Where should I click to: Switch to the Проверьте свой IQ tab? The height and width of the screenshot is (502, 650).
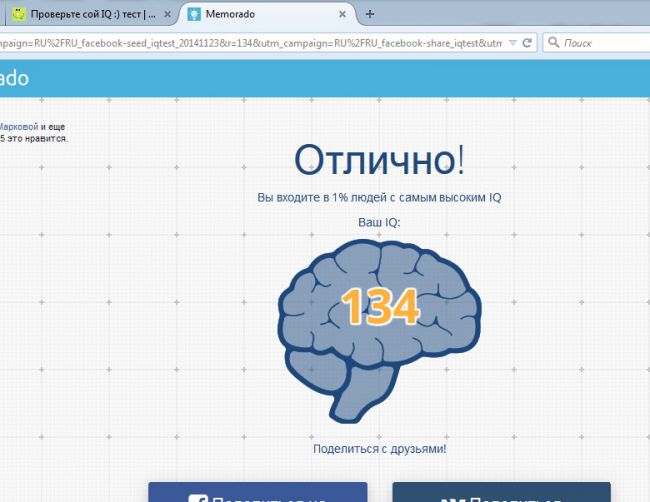coord(90,15)
